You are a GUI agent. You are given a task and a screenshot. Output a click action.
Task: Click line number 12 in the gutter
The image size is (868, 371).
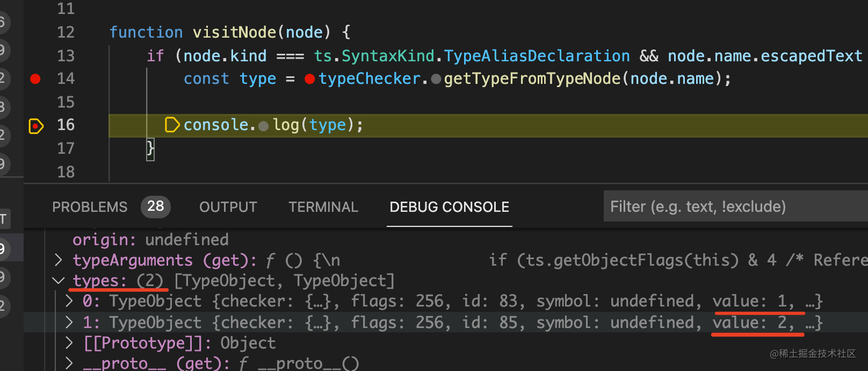click(x=66, y=32)
